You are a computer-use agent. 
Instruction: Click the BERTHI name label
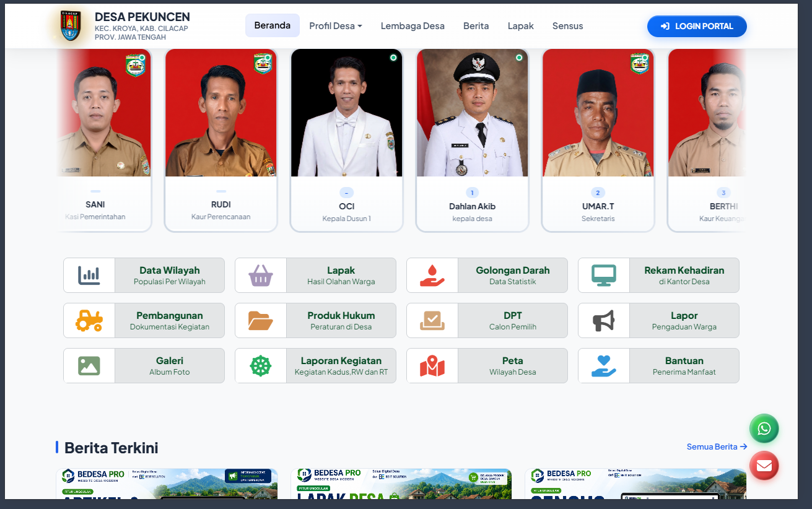(723, 206)
